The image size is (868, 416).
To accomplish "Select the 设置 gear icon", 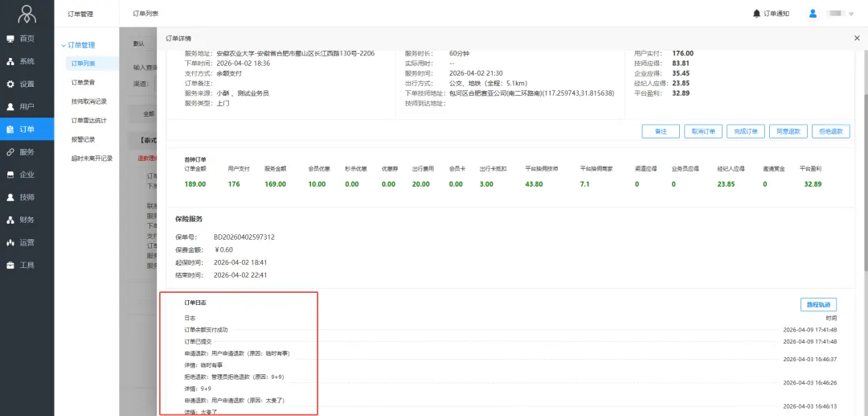I will (x=10, y=84).
